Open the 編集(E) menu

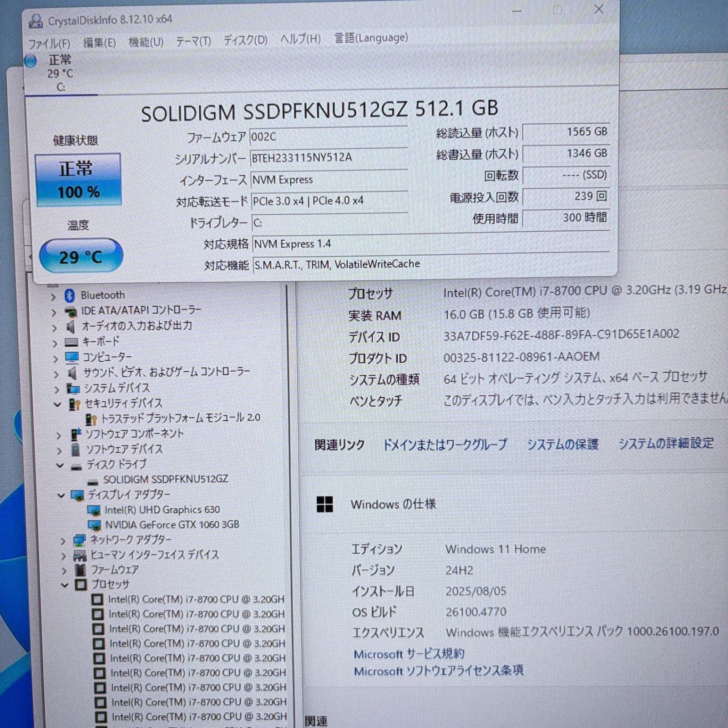coord(99,43)
